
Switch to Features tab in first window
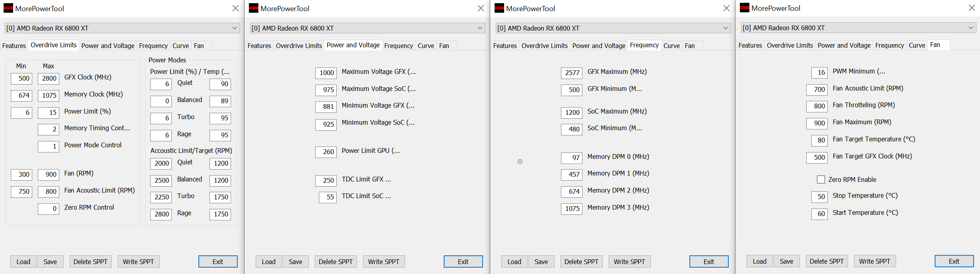[x=14, y=46]
